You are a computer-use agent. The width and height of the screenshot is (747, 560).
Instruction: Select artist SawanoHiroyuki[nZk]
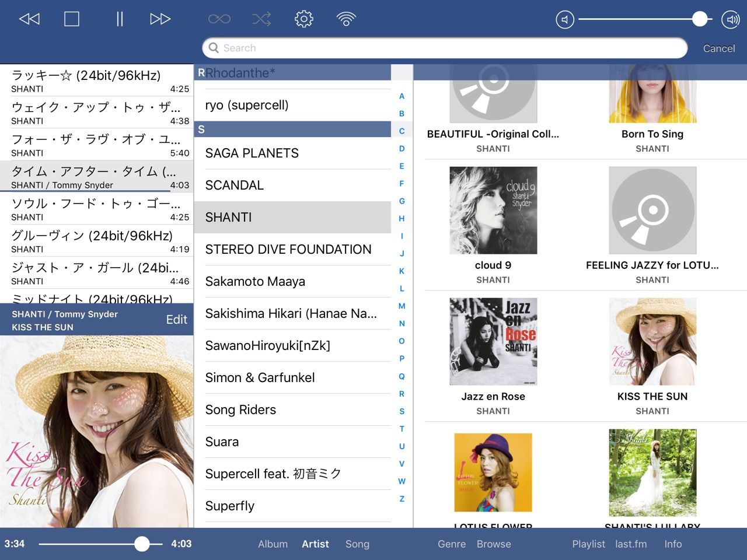(x=292, y=345)
